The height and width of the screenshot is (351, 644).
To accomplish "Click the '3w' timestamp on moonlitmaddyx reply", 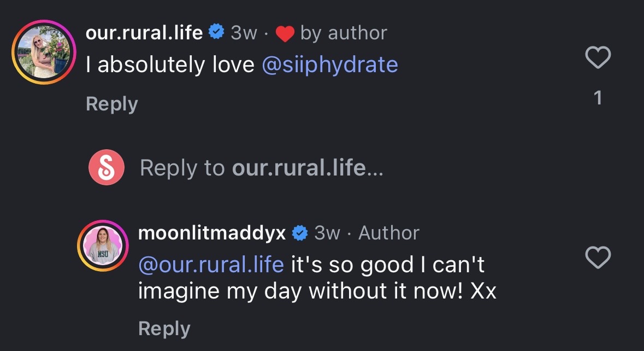I will (327, 233).
